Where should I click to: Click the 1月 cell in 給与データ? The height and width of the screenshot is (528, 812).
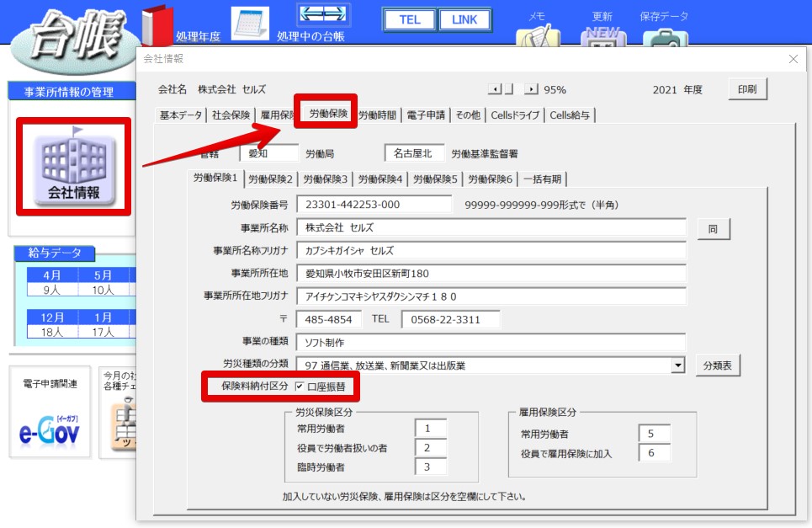point(103,317)
